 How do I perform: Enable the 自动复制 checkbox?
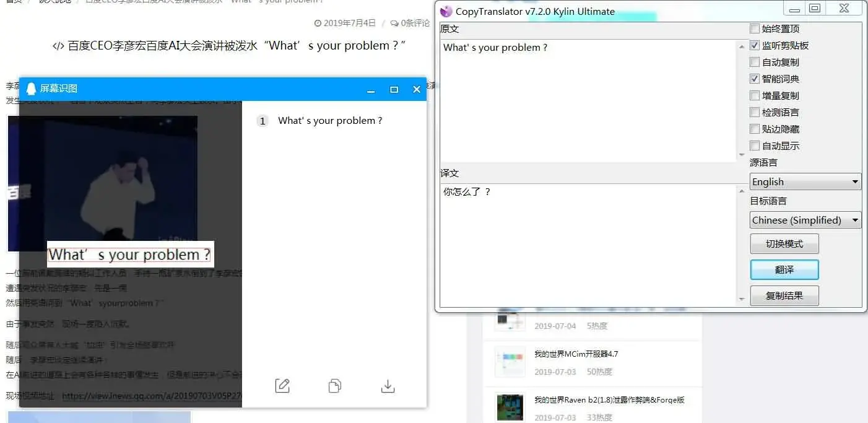(754, 62)
